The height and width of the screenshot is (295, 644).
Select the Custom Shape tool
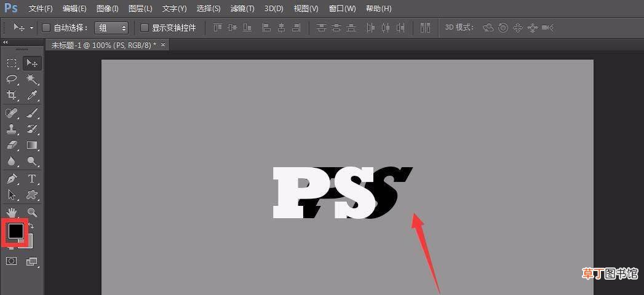pyautogui.click(x=32, y=194)
